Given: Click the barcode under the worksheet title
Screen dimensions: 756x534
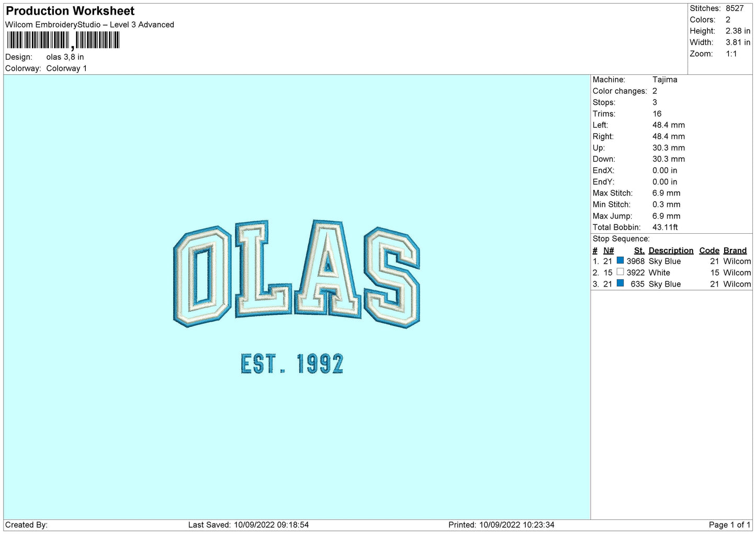Looking at the screenshot, I should [x=63, y=40].
